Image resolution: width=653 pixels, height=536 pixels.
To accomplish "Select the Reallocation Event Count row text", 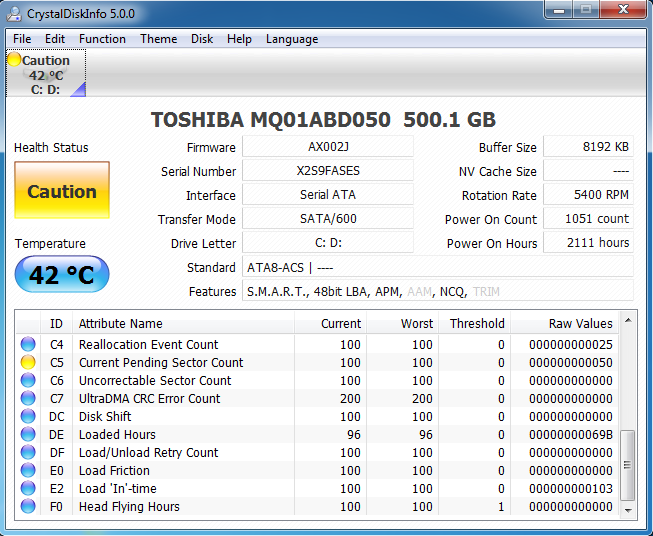I will [x=148, y=344].
